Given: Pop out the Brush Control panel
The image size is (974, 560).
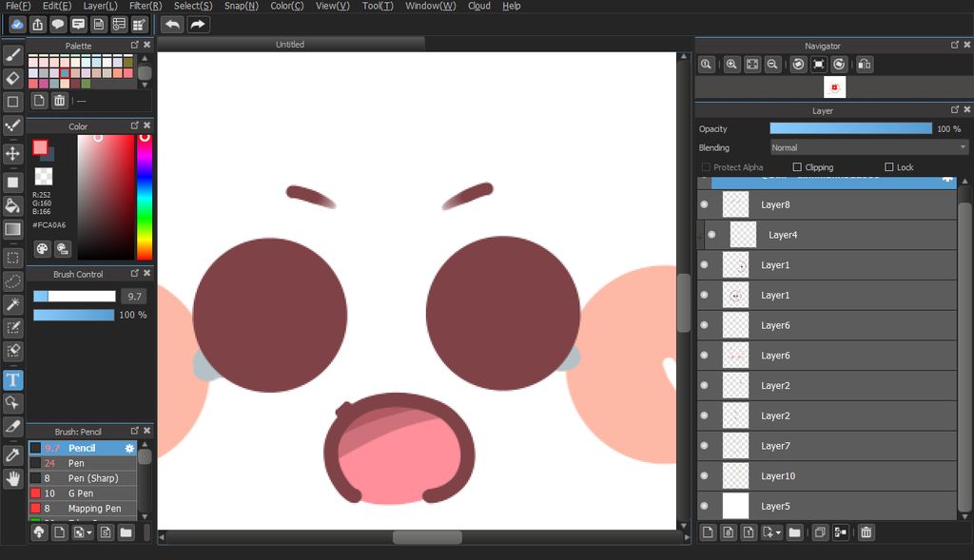Looking at the screenshot, I should (135, 273).
